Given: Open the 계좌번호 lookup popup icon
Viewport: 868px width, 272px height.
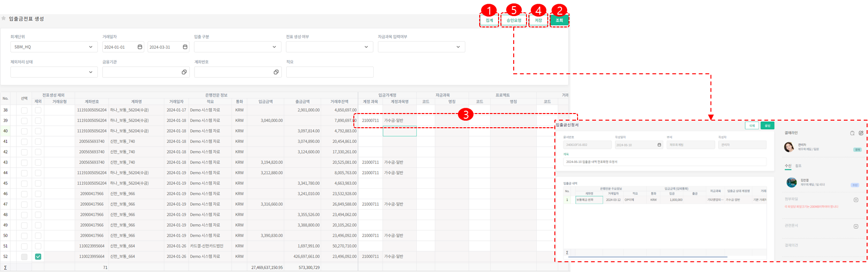Looking at the screenshot, I should click(276, 72).
